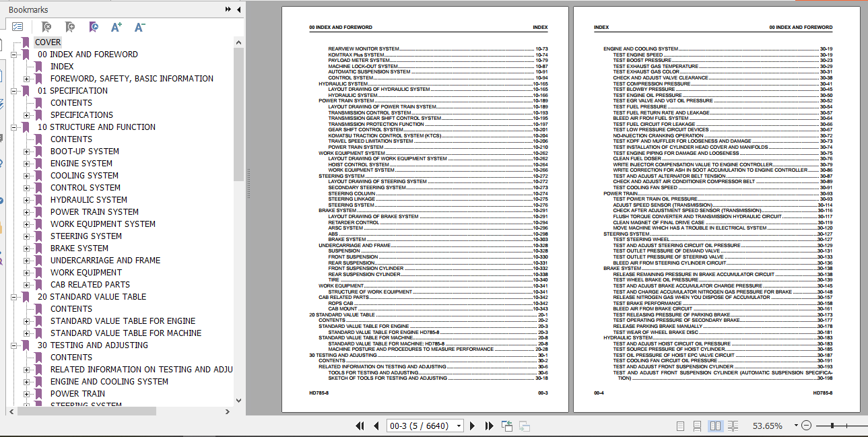868x437 pixels.
Task: Click the add new bookmark icon
Action: point(70,27)
